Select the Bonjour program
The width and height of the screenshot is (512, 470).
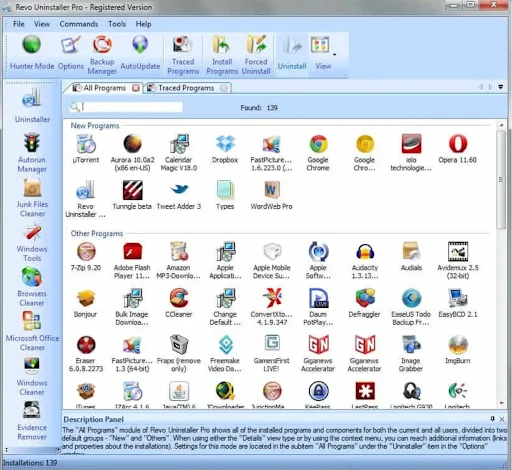click(x=86, y=303)
